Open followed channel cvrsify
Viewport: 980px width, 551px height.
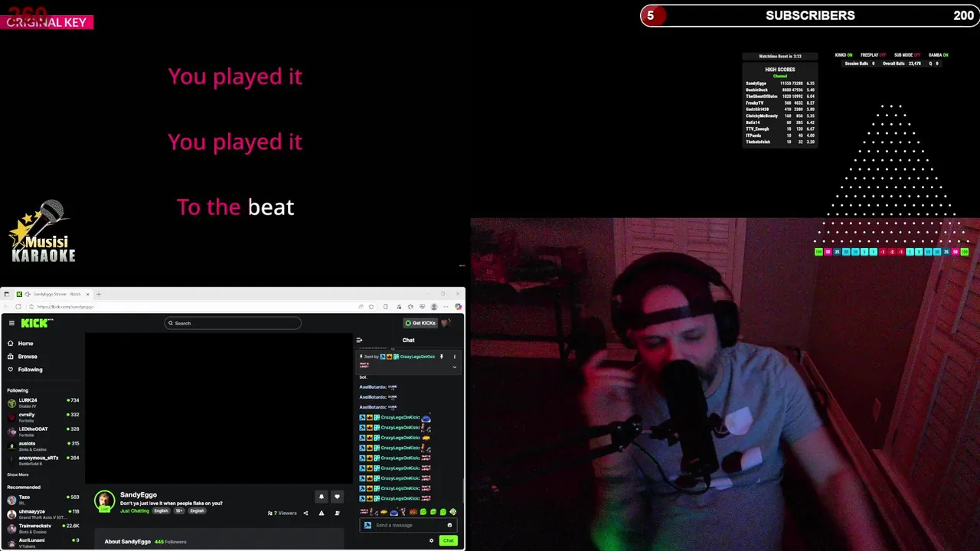[x=43, y=416]
